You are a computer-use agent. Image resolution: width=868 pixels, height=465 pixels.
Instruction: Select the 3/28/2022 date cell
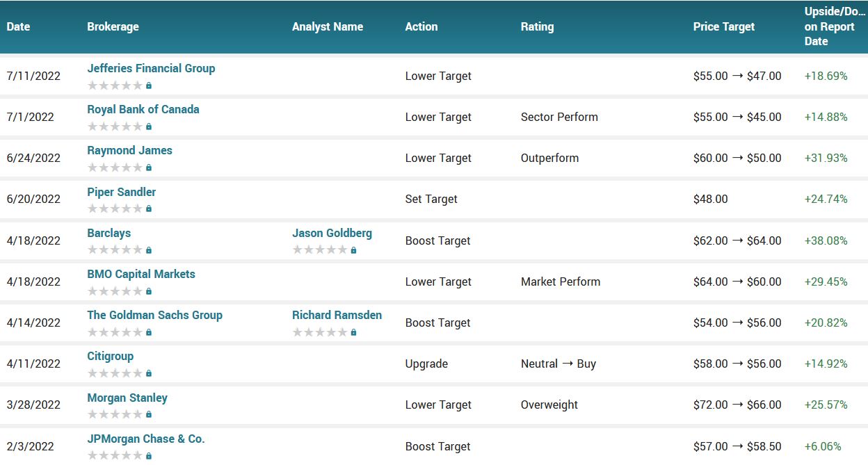[x=33, y=405]
